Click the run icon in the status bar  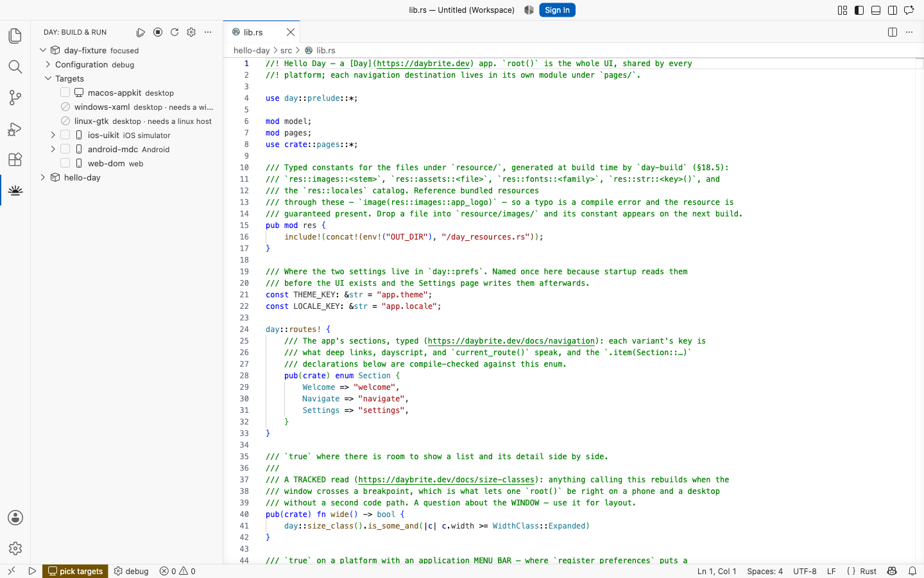click(32, 571)
